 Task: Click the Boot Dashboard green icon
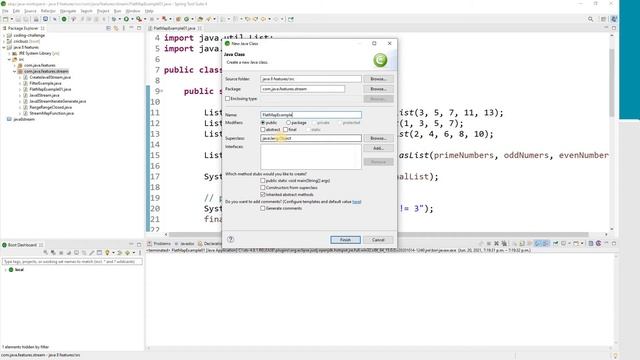click(x=4, y=245)
